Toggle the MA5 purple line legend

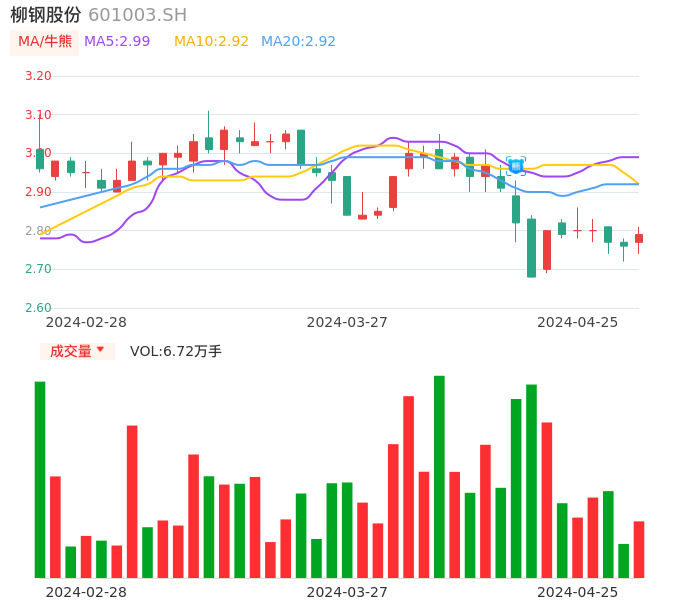pos(117,42)
